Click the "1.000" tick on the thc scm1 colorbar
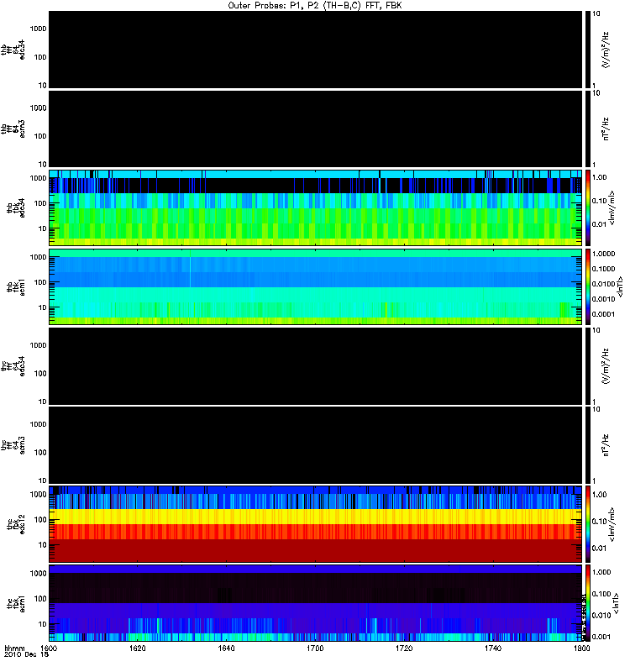 click(x=601, y=572)
